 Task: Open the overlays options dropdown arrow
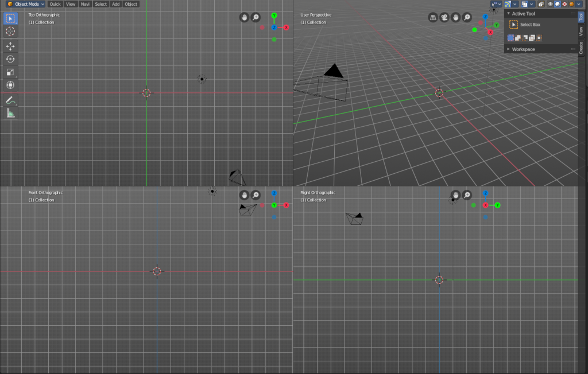(x=531, y=4)
